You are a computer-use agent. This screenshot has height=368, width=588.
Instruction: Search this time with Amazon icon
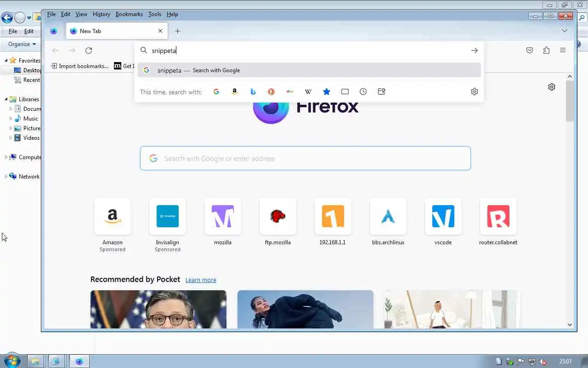235,92
